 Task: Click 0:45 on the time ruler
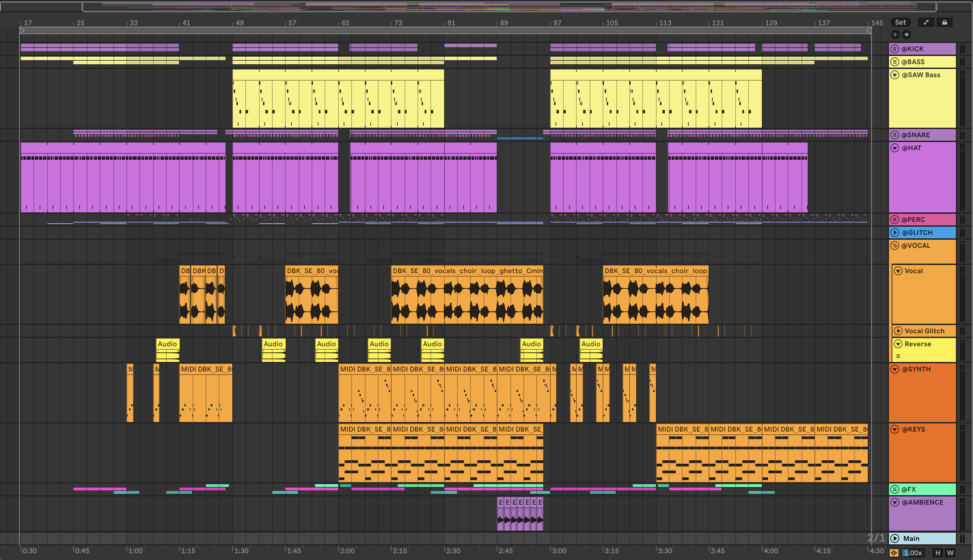tap(82, 551)
